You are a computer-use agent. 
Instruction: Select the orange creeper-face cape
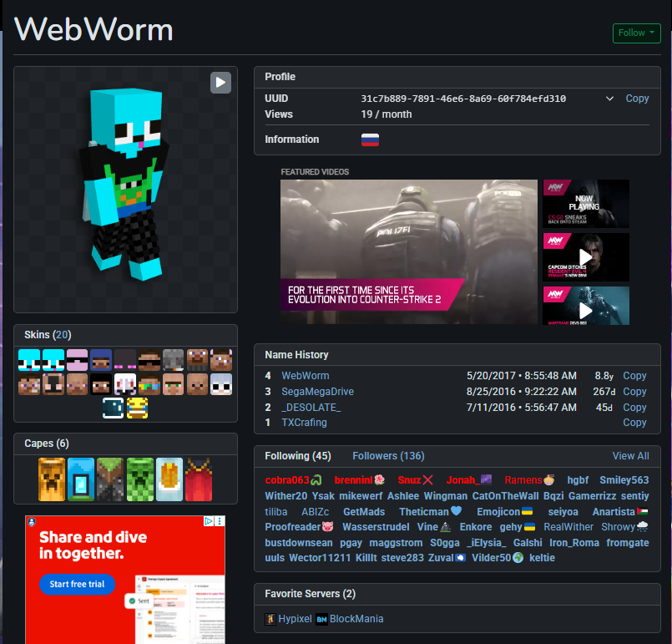point(52,479)
